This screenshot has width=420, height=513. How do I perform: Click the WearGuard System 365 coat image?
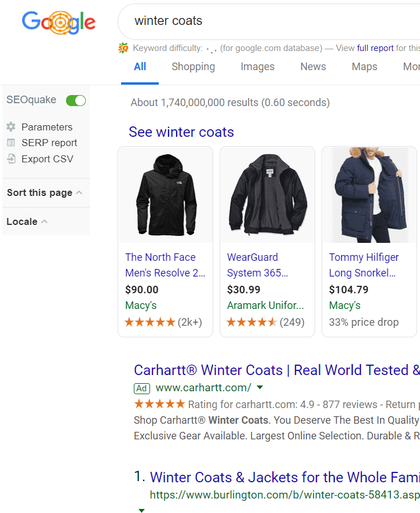[x=267, y=195]
